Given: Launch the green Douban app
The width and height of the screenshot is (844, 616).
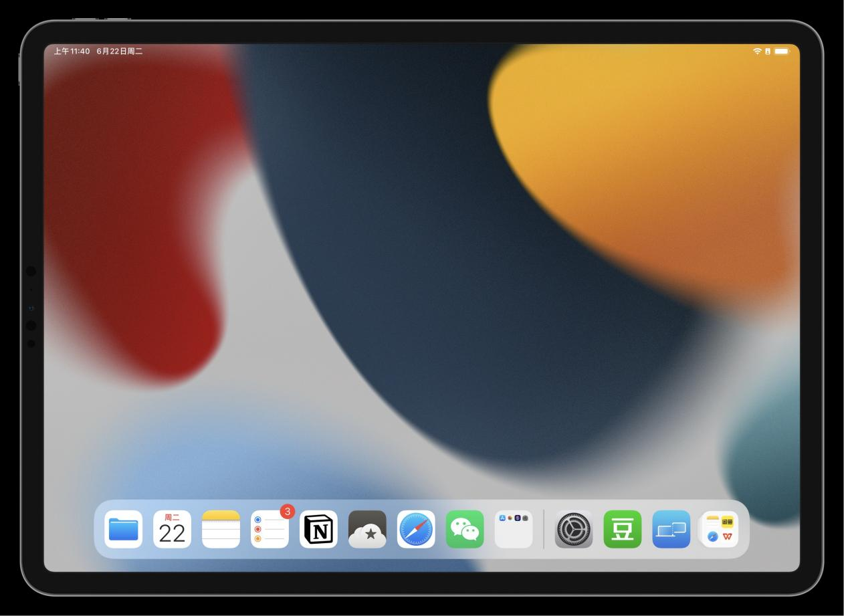Looking at the screenshot, I should [x=623, y=529].
